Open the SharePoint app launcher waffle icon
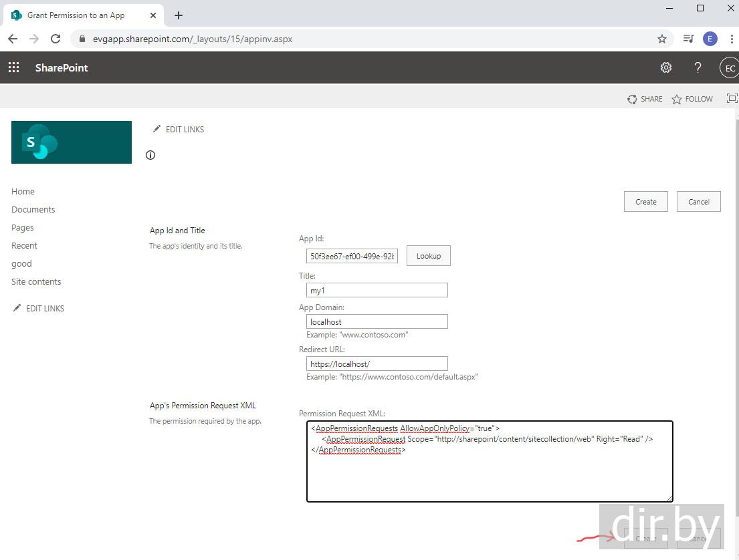The image size is (739, 560). 13,67
